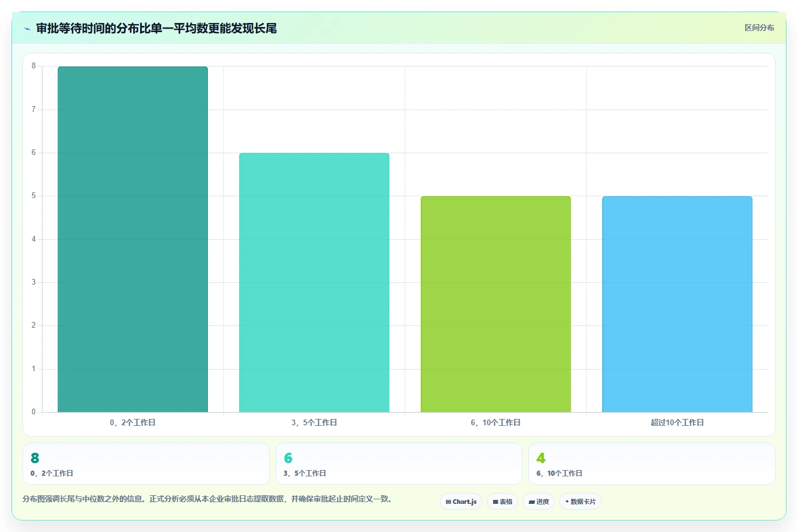Image resolution: width=798 pixels, height=532 pixels.
Task: Click the x-axis label 6,10个工作日
Action: 495,422
